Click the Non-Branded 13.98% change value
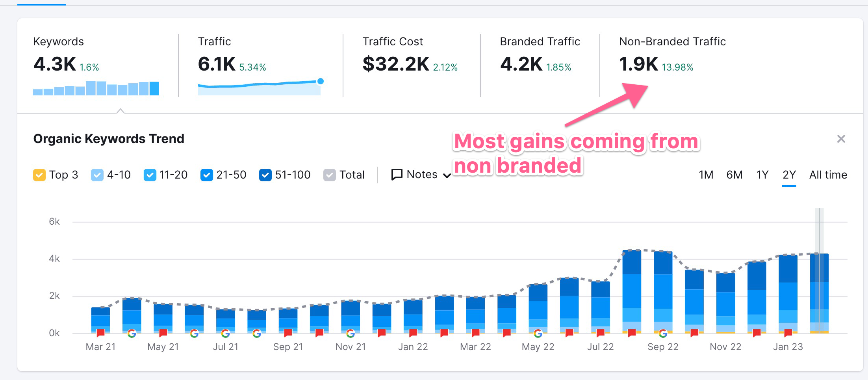Image resolution: width=868 pixels, height=380 pixels. 677,67
